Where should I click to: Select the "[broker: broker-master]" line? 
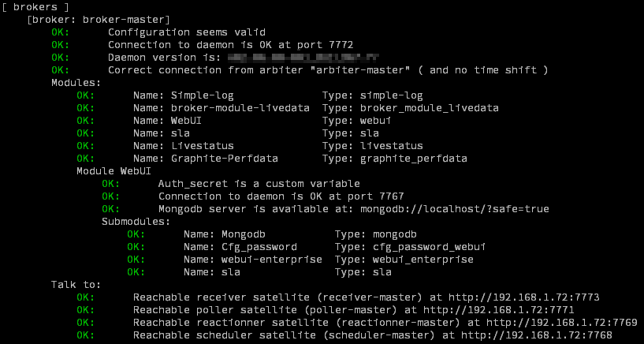99,20
